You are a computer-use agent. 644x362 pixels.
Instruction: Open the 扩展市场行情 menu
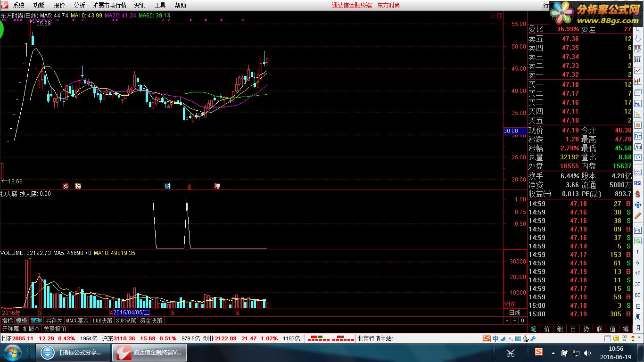pos(110,5)
